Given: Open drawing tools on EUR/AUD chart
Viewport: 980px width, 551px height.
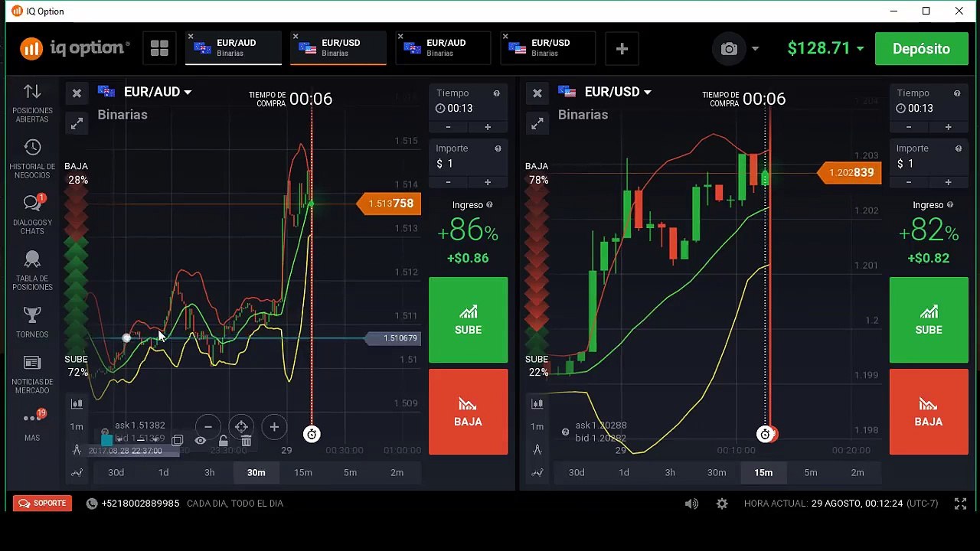Looking at the screenshot, I should point(77,449).
